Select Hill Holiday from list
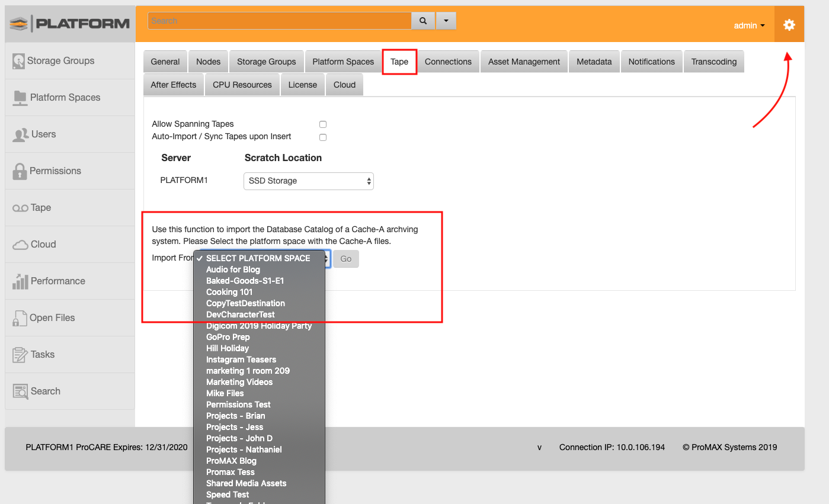The image size is (829, 504). tap(260, 348)
